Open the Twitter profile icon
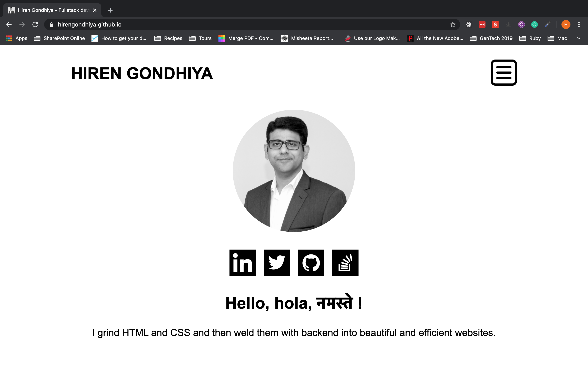The height and width of the screenshot is (367, 588). point(277,262)
